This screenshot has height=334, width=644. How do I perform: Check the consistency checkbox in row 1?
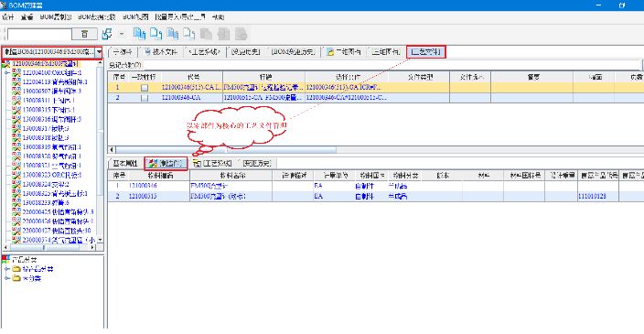[145, 88]
